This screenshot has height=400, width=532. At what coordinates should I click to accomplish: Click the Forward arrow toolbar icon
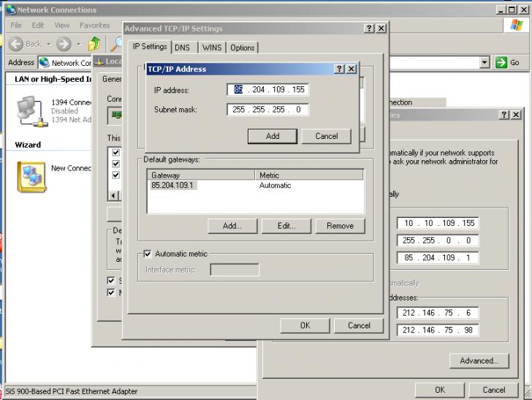pos(64,44)
